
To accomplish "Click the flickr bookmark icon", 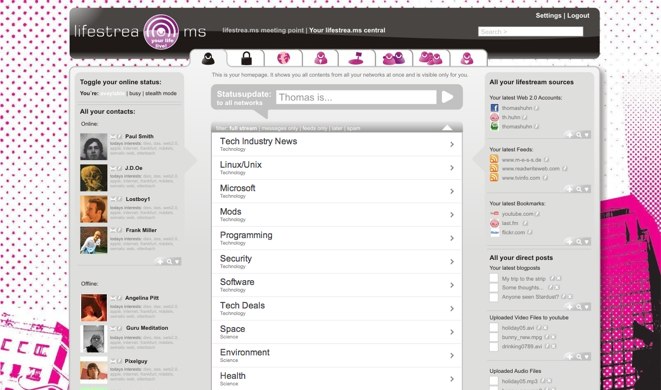I will tap(494, 232).
